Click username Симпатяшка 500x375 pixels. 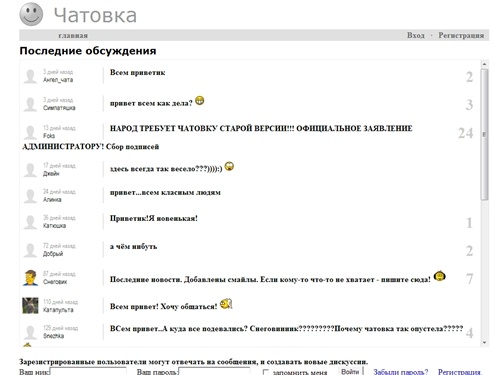(59, 108)
